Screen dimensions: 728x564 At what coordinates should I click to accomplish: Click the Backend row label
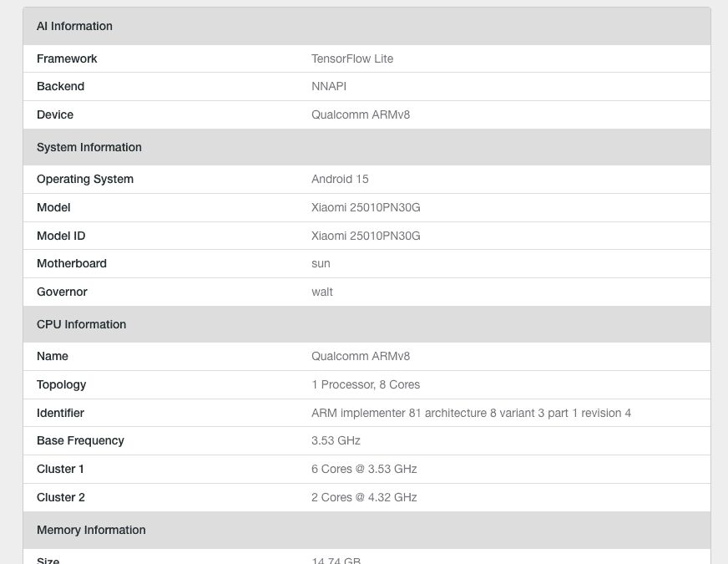click(x=60, y=86)
